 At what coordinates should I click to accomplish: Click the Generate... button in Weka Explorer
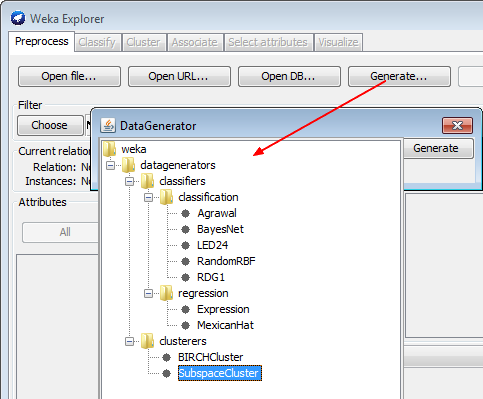point(399,76)
